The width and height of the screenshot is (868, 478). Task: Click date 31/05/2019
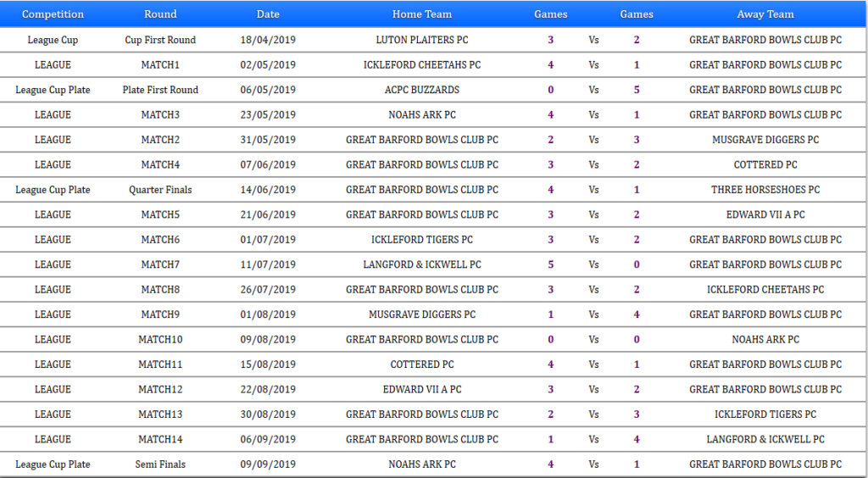(268, 139)
